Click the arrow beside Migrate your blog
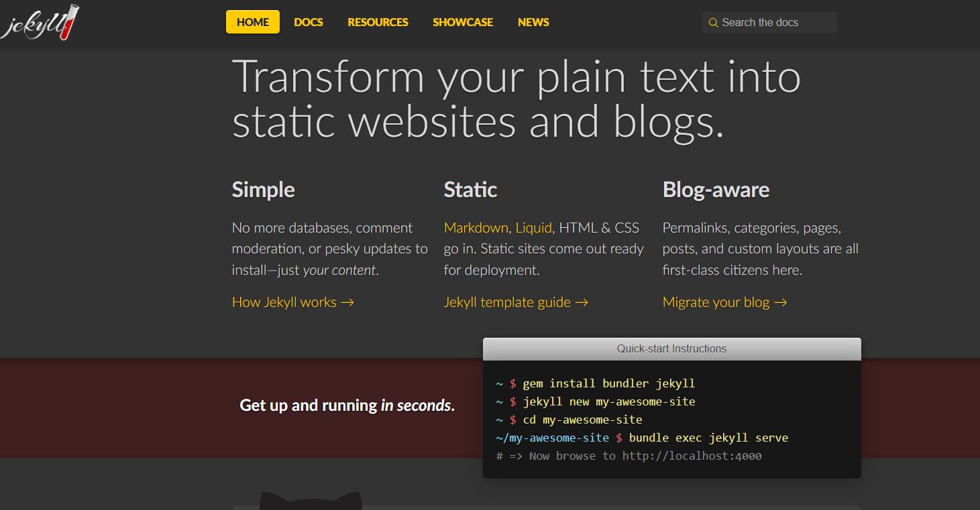The height and width of the screenshot is (510, 980). (781, 302)
